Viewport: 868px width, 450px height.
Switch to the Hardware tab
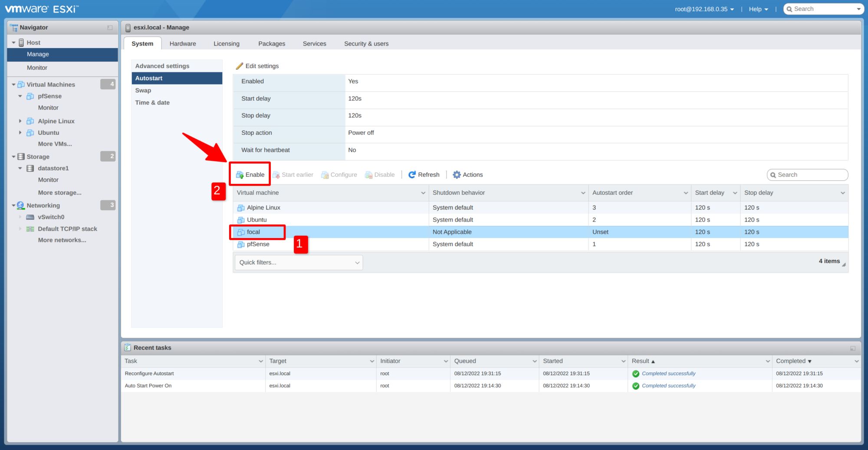[x=183, y=44]
